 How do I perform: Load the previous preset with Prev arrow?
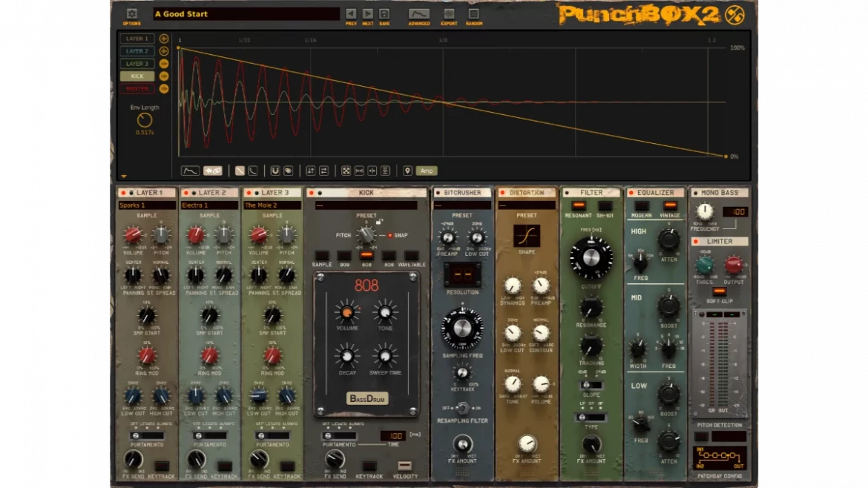coord(351,14)
